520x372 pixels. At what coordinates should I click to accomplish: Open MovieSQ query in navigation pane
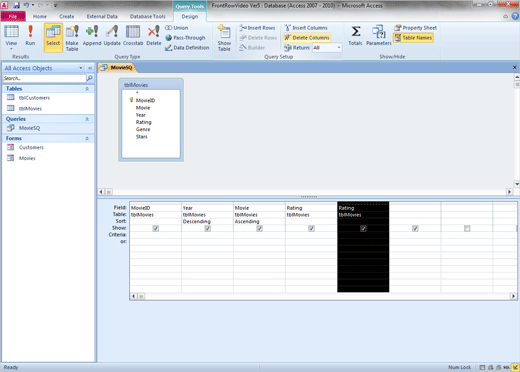[29, 128]
